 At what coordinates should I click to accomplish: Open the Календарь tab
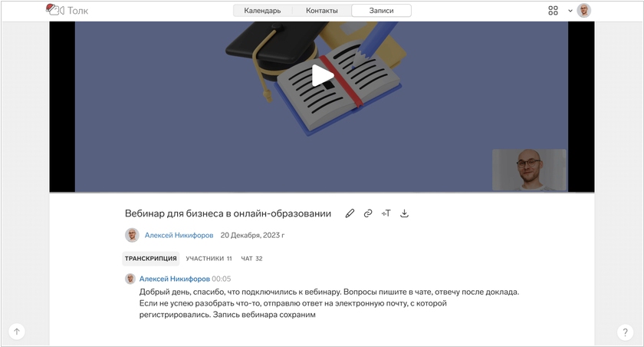[262, 11]
